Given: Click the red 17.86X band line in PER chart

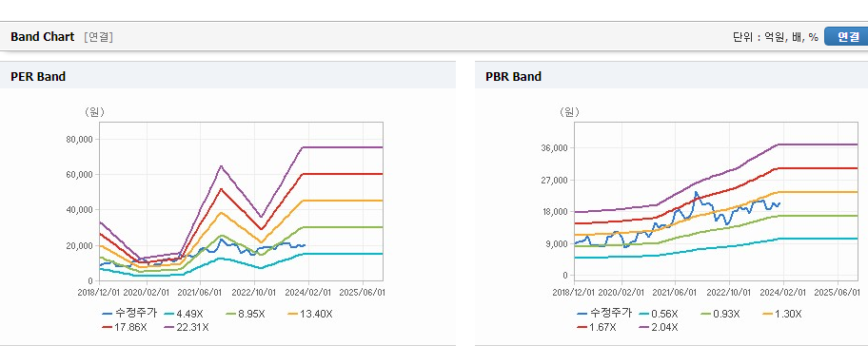Looking at the screenshot, I should tap(344, 174).
